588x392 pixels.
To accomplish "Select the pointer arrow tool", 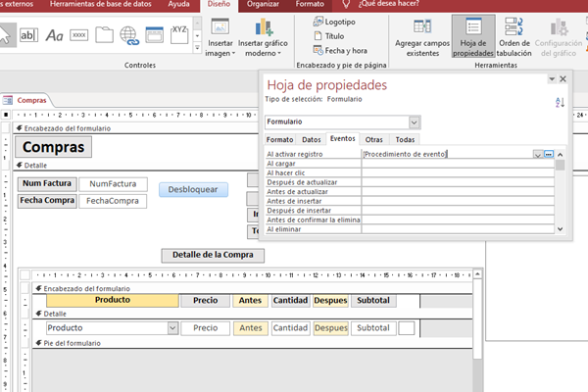I will (x=6, y=35).
